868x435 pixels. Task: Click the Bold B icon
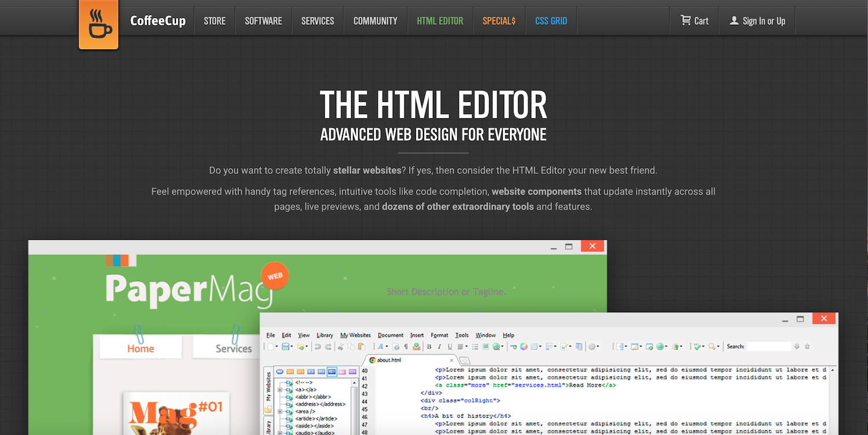[429, 346]
